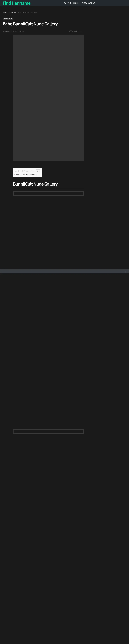The image size is (129, 644).
Task: Open the TOP 10 menu item
Action: click(x=67, y=3)
